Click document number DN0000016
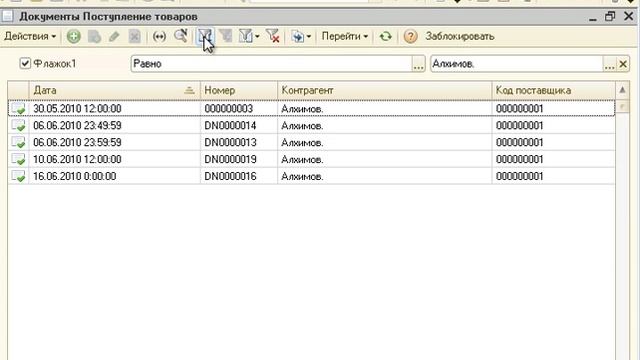The height and width of the screenshot is (360, 640). tap(230, 176)
